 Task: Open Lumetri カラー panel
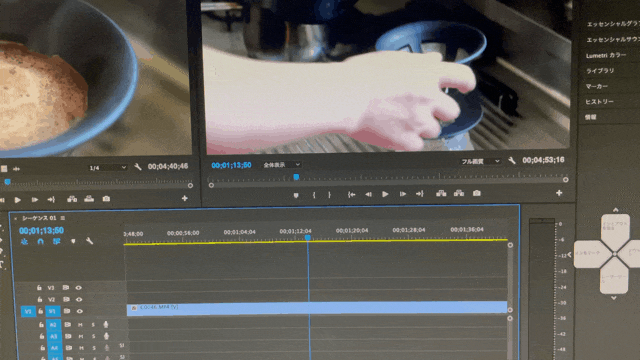click(x=606, y=56)
